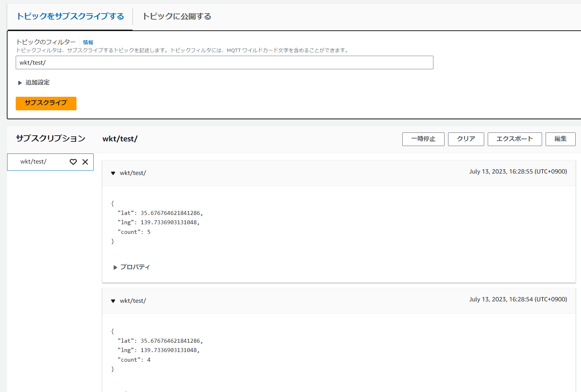Expand 追加設定 below the topic filter
581x392 pixels.
pyautogui.click(x=37, y=82)
